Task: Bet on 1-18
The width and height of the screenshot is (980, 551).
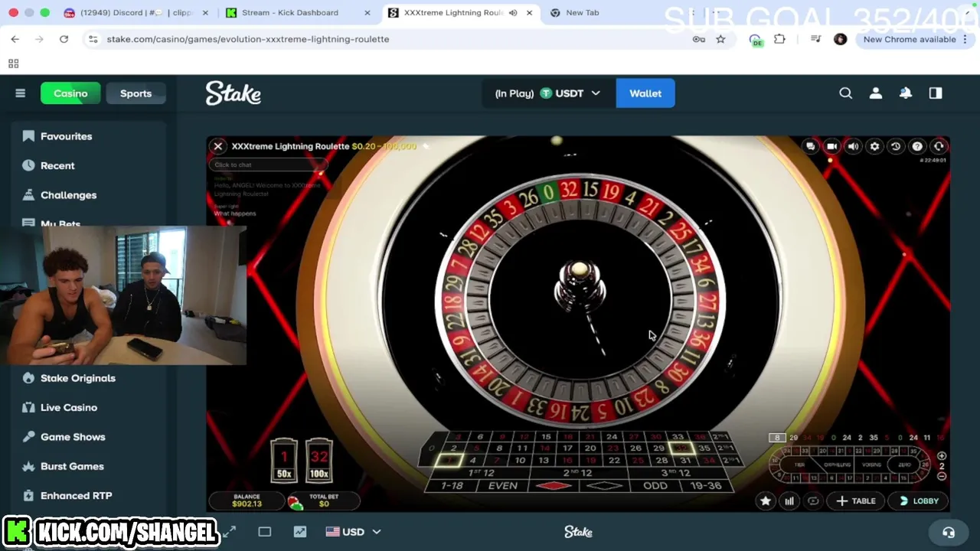Action: [452, 486]
